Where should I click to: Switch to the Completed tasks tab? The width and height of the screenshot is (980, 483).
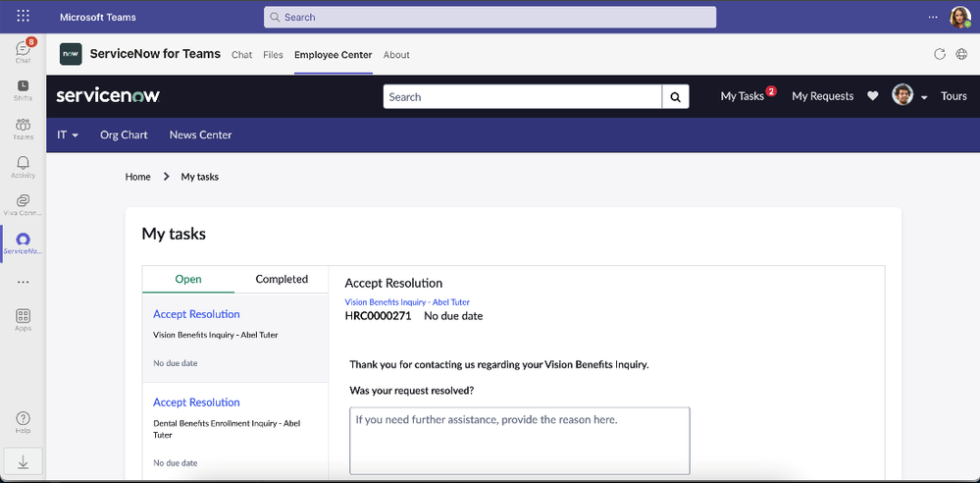click(x=282, y=279)
